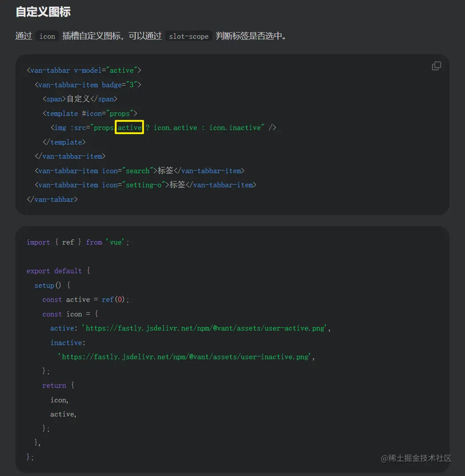Click the inline 'icon' code tag
This screenshot has height=476, width=465.
click(x=47, y=36)
